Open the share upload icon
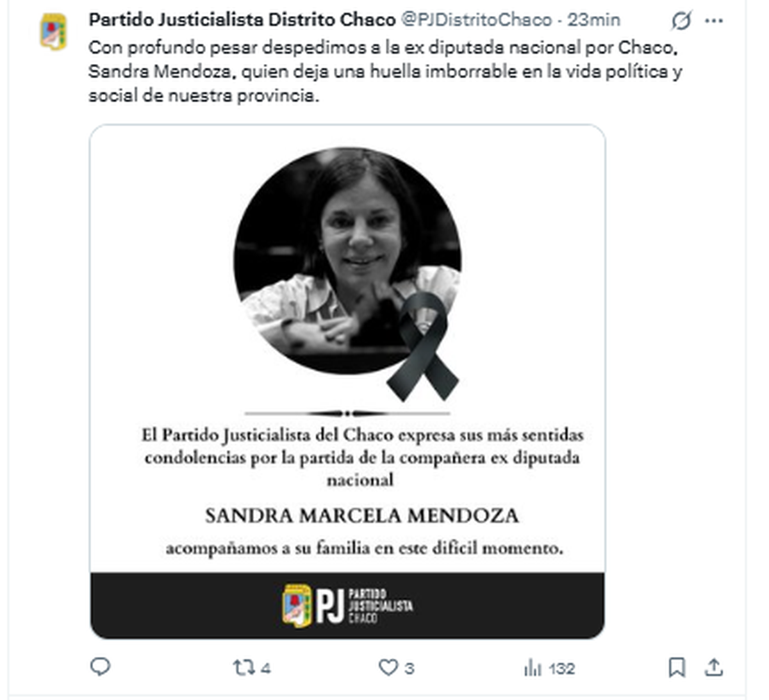This screenshot has height=700, width=769. [713, 667]
